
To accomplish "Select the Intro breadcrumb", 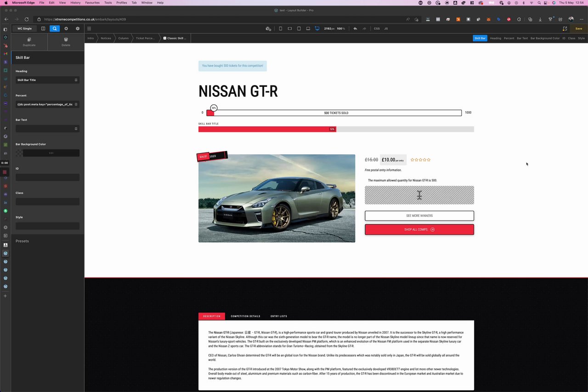I will [x=90, y=38].
